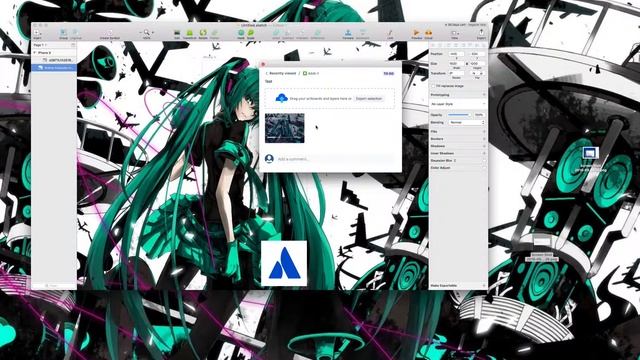This screenshot has width=640, height=360.
Task: Click the Position Y field
Action: pos(477,54)
